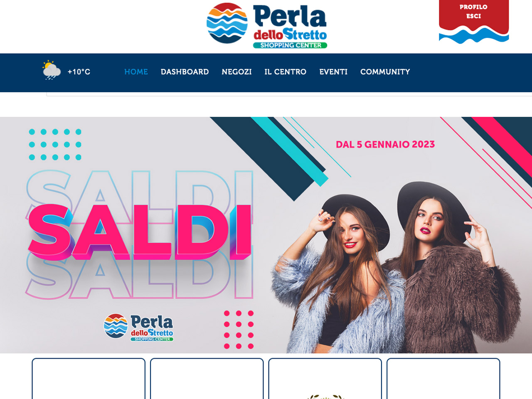Click the SALDI promotional banner text
The width and height of the screenshot is (532, 399).
point(140,232)
